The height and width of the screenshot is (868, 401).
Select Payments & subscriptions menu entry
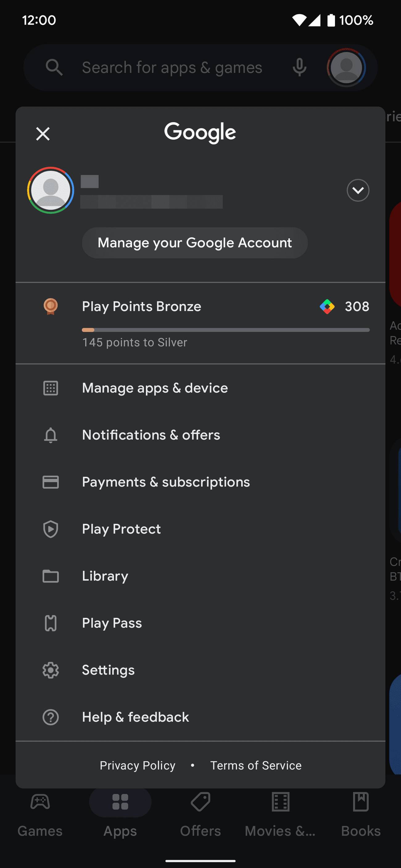(166, 482)
